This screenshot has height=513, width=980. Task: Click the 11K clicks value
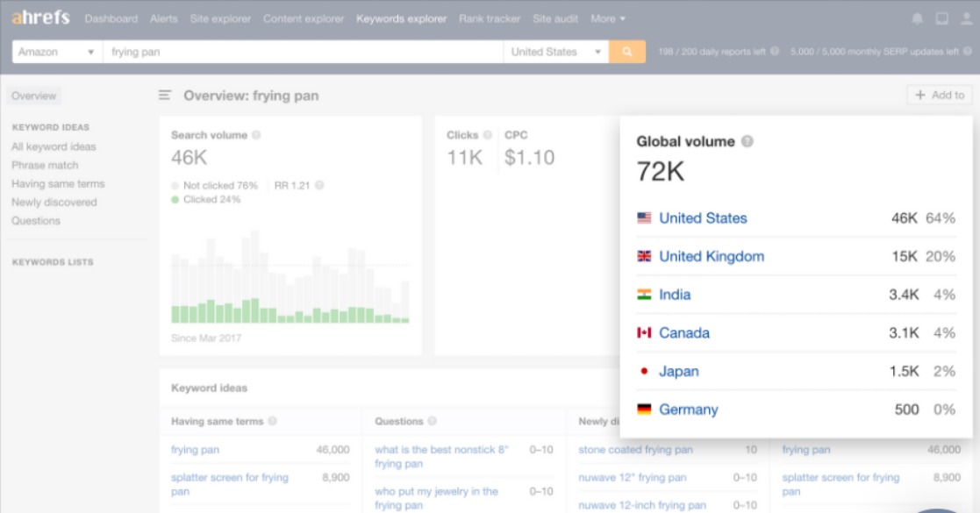(x=464, y=158)
